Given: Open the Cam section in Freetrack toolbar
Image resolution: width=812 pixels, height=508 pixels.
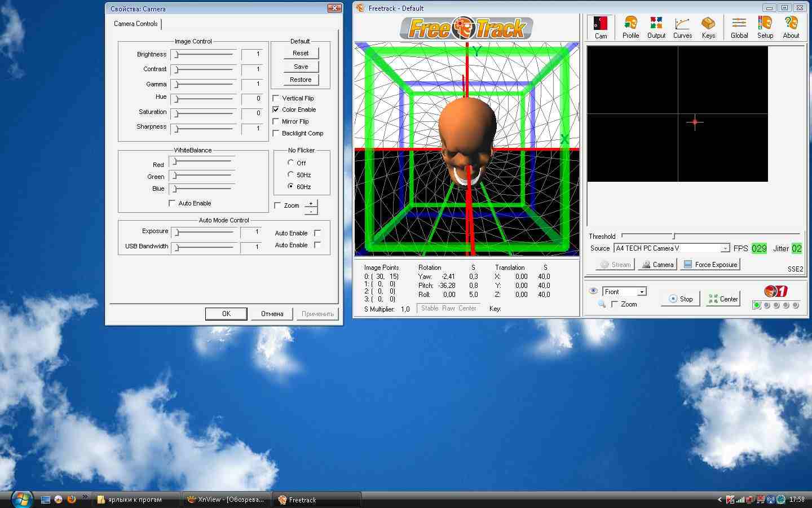Looking at the screenshot, I should point(601,27).
